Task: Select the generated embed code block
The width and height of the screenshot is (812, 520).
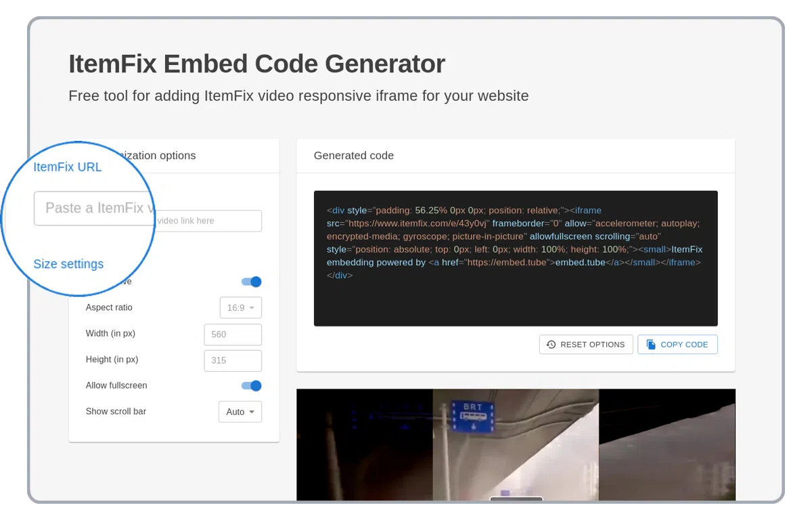Action: coord(516,258)
